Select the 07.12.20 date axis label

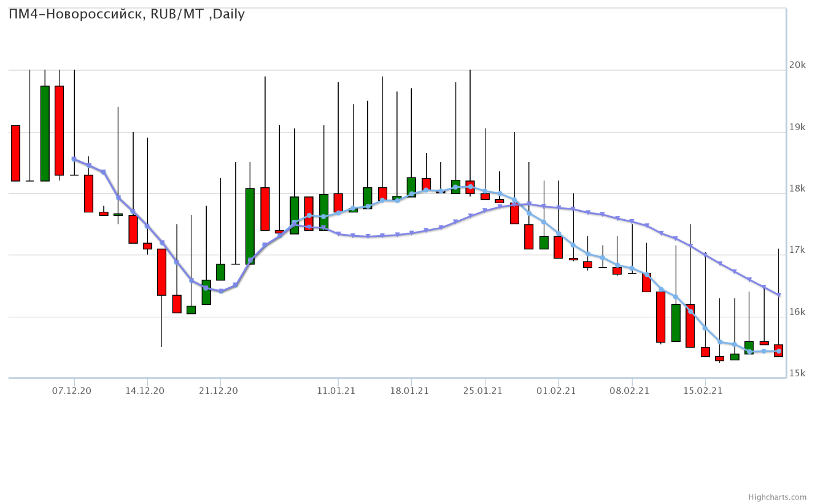[71, 391]
